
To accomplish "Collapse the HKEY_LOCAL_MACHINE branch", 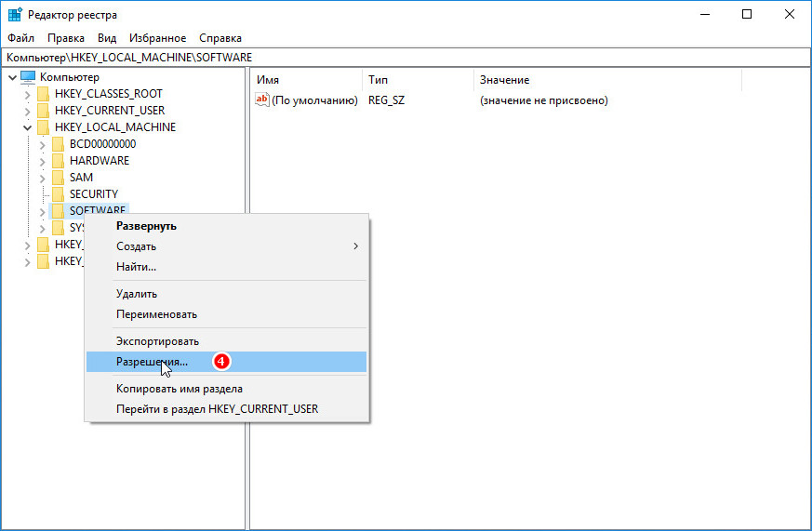I will (x=28, y=127).
